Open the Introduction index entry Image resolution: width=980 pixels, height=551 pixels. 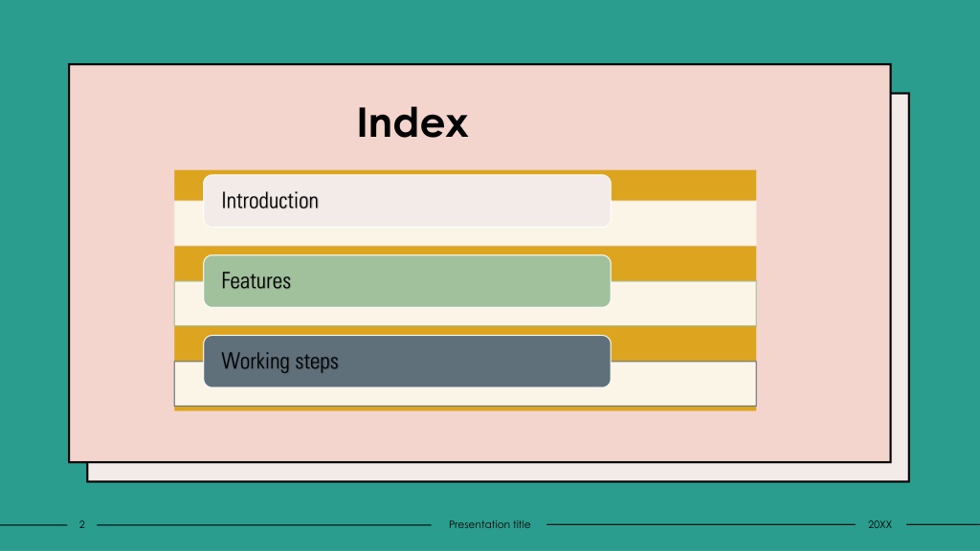click(407, 201)
